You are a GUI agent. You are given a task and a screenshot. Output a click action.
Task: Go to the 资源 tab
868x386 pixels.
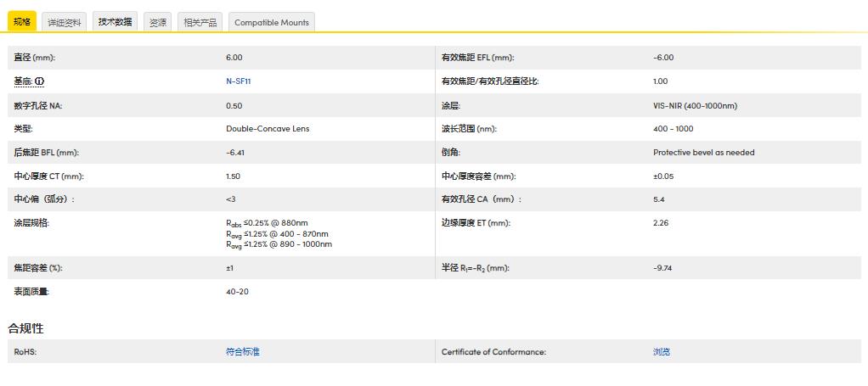(158, 22)
